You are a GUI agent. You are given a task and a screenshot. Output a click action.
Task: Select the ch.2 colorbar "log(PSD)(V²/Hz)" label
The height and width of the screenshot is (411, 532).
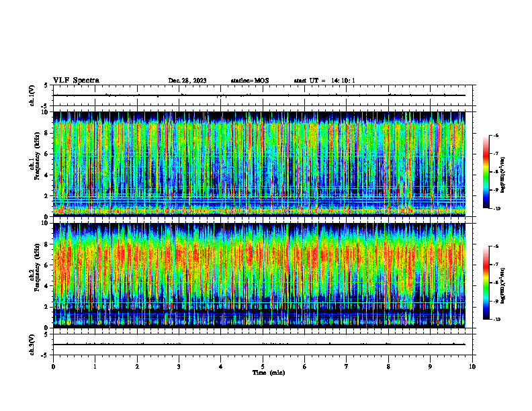(503, 285)
